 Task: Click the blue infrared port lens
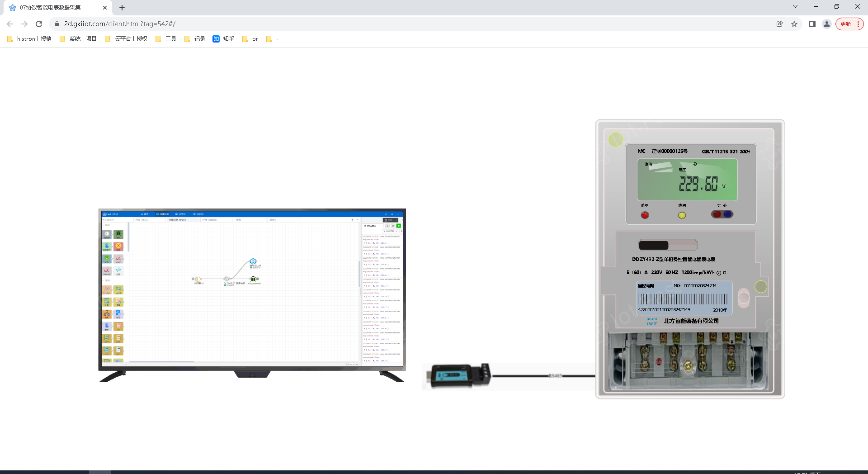pyautogui.click(x=727, y=214)
